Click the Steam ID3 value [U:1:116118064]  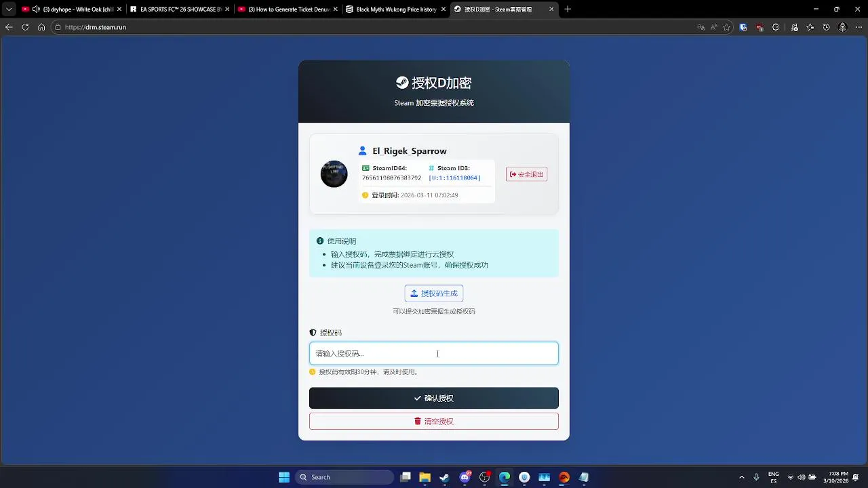coord(454,178)
